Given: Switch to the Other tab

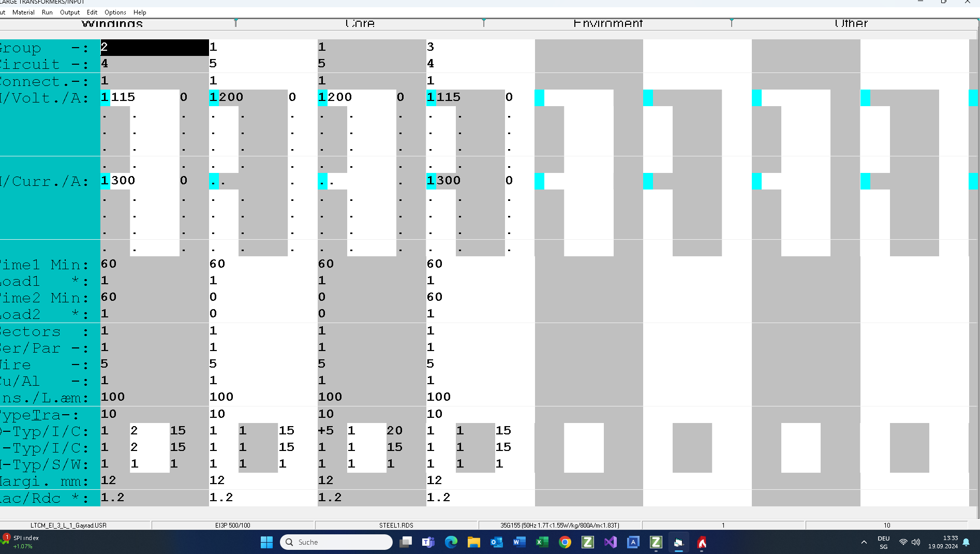Looking at the screenshot, I should (x=851, y=23).
